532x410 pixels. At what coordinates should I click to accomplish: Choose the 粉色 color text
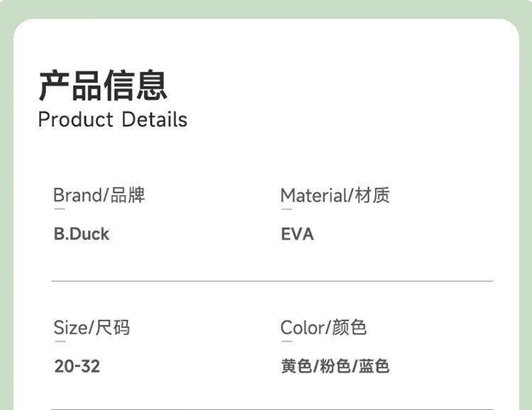click(336, 367)
